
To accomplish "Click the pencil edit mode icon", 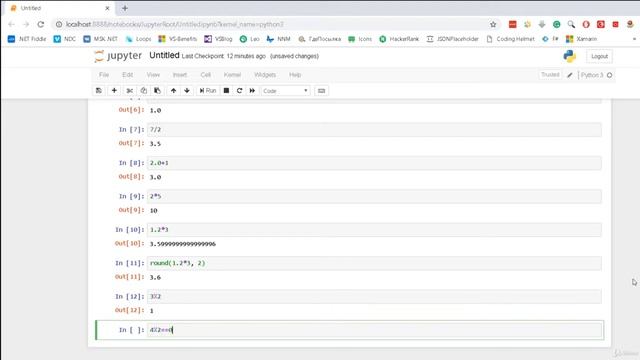I will [570, 75].
